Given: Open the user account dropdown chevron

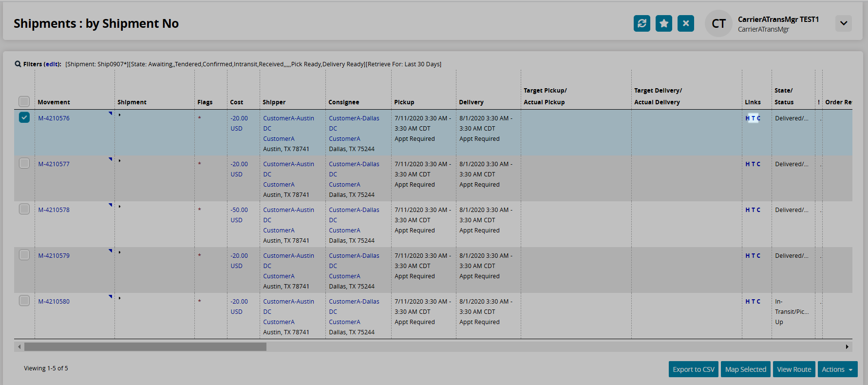Looking at the screenshot, I should pyautogui.click(x=843, y=23).
